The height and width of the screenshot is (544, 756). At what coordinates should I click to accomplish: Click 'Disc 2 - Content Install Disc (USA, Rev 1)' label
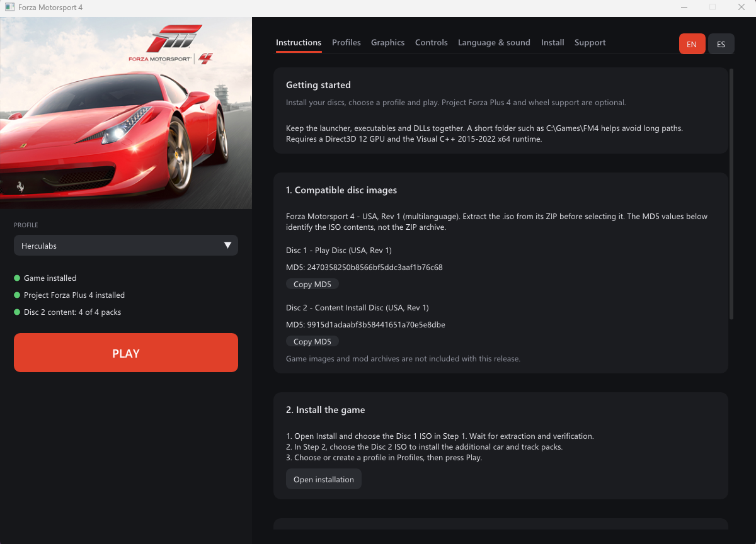[357, 307]
